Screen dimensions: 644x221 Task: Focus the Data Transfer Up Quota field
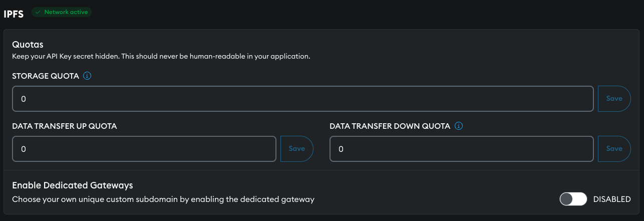click(144, 149)
